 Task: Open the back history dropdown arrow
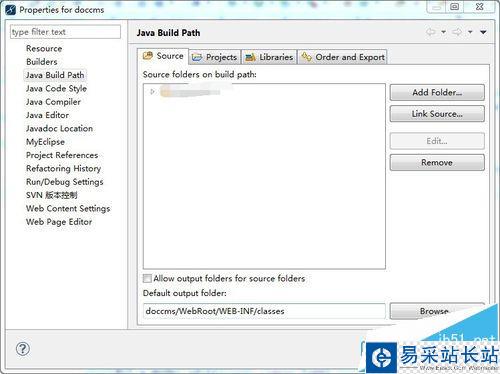[x=444, y=32]
